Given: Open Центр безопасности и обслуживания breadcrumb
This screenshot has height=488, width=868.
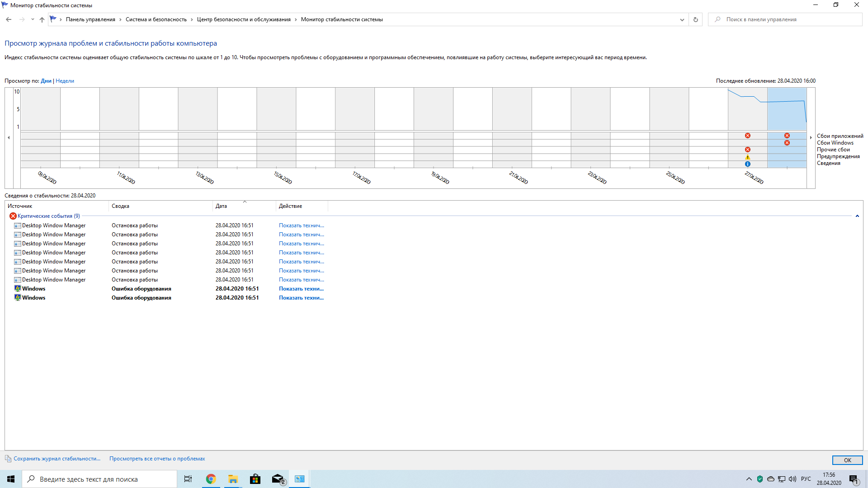Looking at the screenshot, I should tap(244, 19).
